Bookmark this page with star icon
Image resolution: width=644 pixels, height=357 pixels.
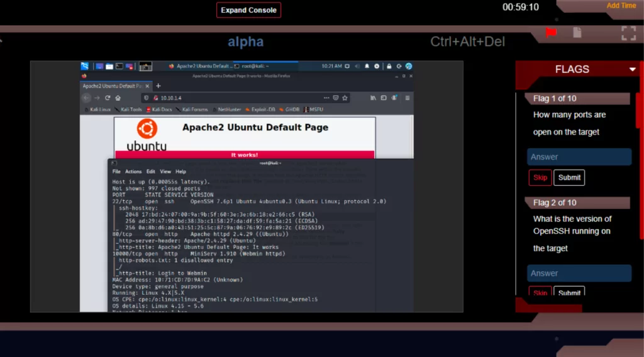[x=345, y=98]
